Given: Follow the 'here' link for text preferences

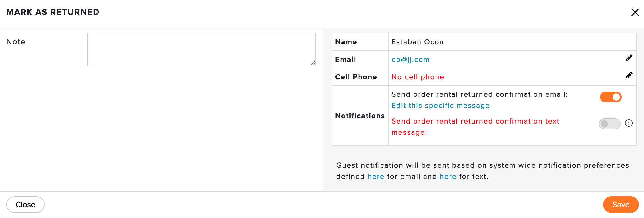Looking at the screenshot, I should pos(448,177).
